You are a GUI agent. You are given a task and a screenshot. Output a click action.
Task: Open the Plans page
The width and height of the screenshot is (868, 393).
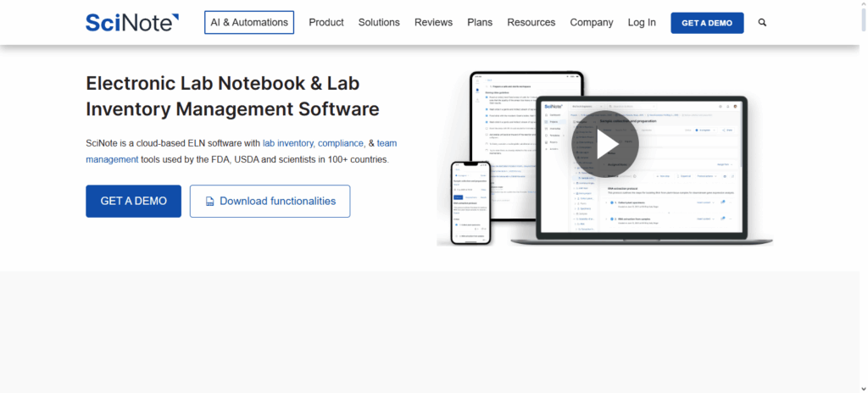pos(480,23)
